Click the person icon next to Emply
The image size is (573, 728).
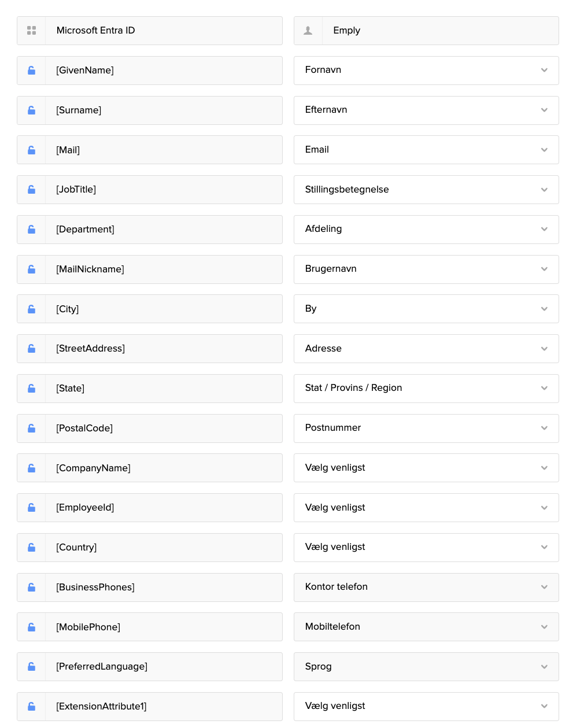tap(308, 30)
